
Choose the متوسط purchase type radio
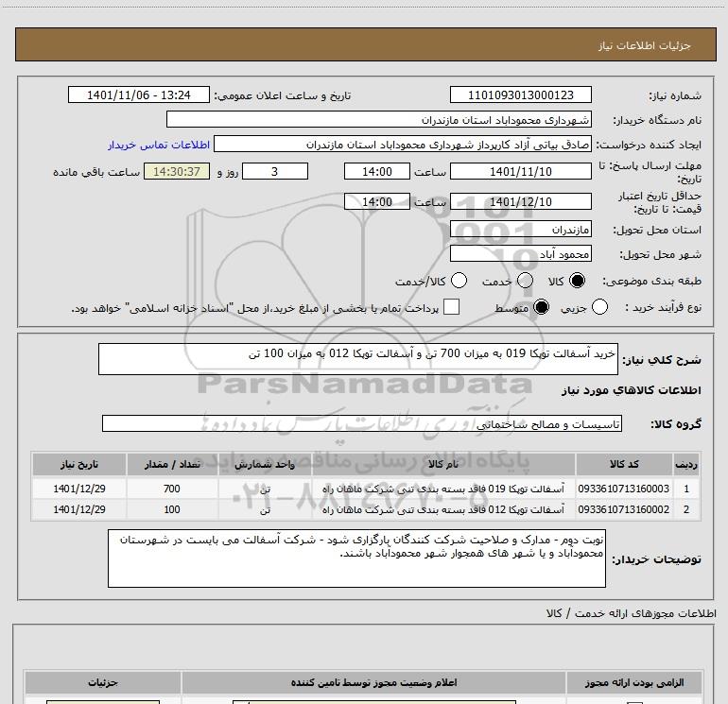(x=541, y=307)
